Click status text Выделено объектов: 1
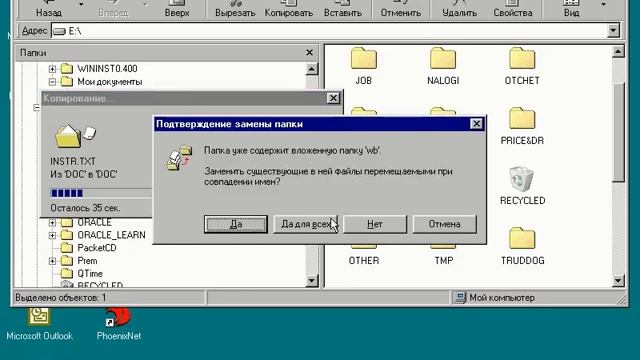This screenshot has width=640, height=360. 60,298
